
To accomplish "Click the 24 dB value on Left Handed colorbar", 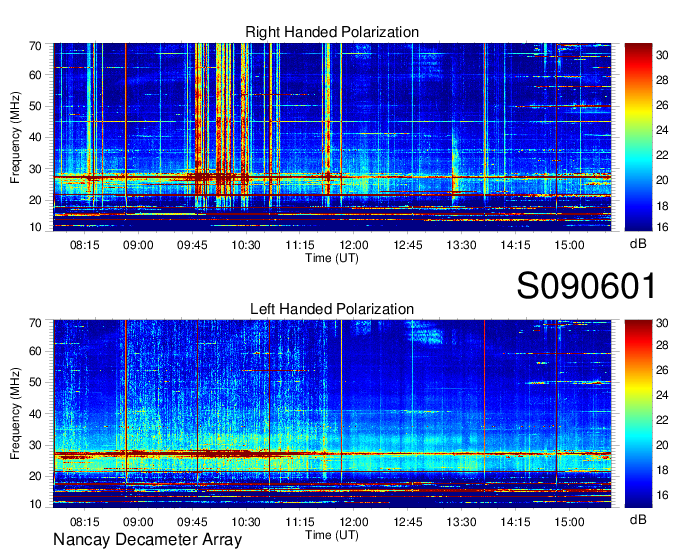I will 662,395.
